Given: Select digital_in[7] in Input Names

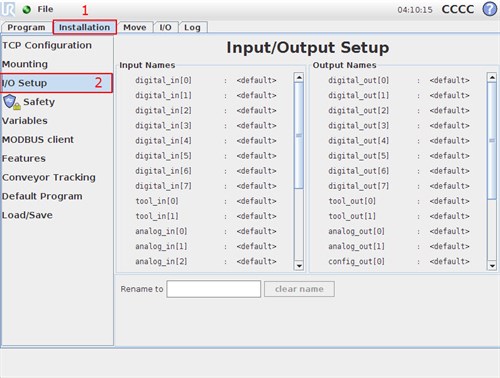Looking at the screenshot, I should coord(163,186).
